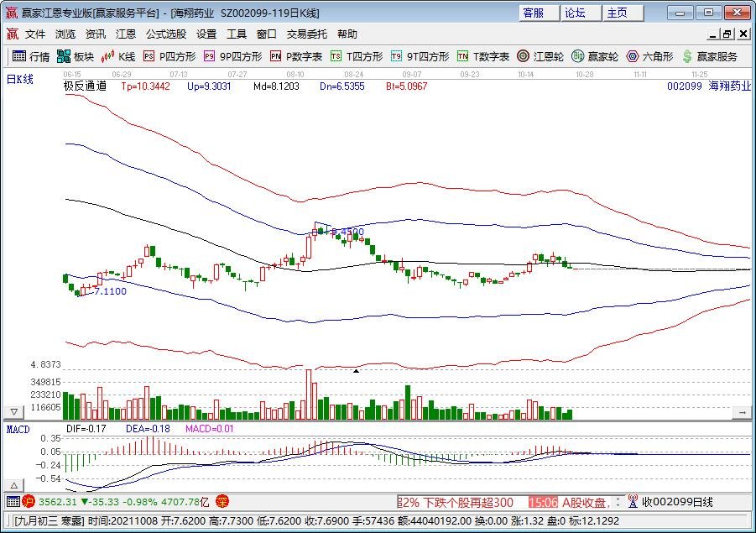The width and height of the screenshot is (756, 533).
Task: Collapse the volume panel with down arrow
Action: click(x=13, y=413)
